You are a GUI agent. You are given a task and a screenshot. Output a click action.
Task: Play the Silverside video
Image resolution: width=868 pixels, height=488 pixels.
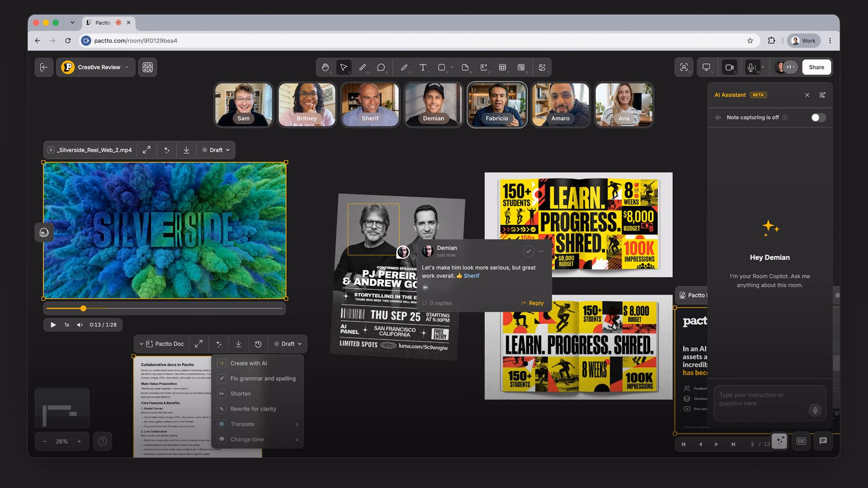(53, 325)
